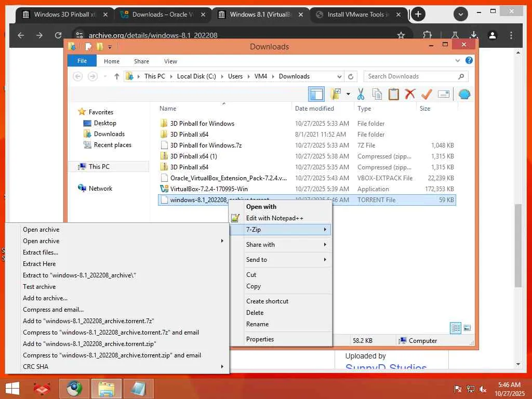Viewport: 532px width, 399px height.
Task: Open a new browser tab with plus button
Action: [x=418, y=14]
